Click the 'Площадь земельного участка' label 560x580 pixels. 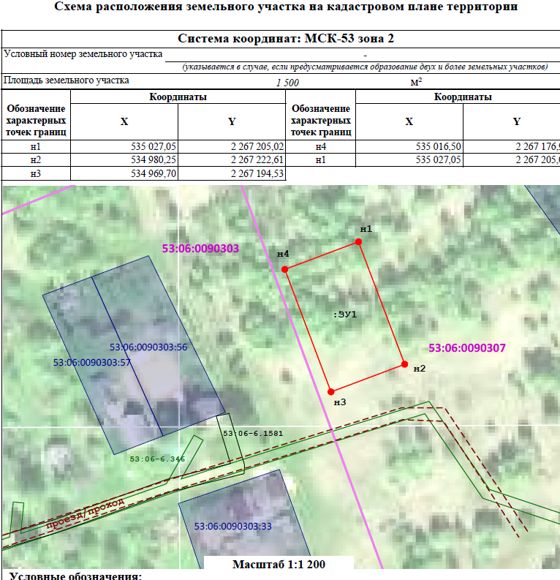click(x=67, y=80)
